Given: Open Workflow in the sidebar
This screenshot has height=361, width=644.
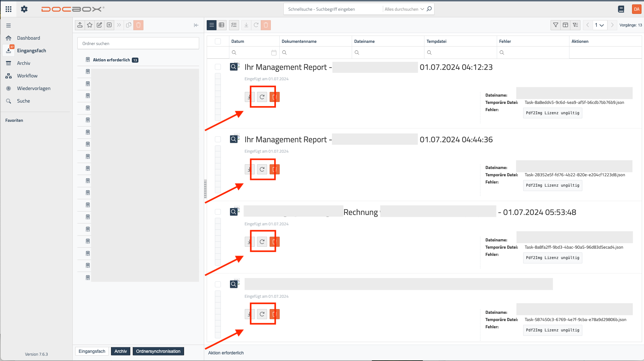Looking at the screenshot, I should 27,76.
